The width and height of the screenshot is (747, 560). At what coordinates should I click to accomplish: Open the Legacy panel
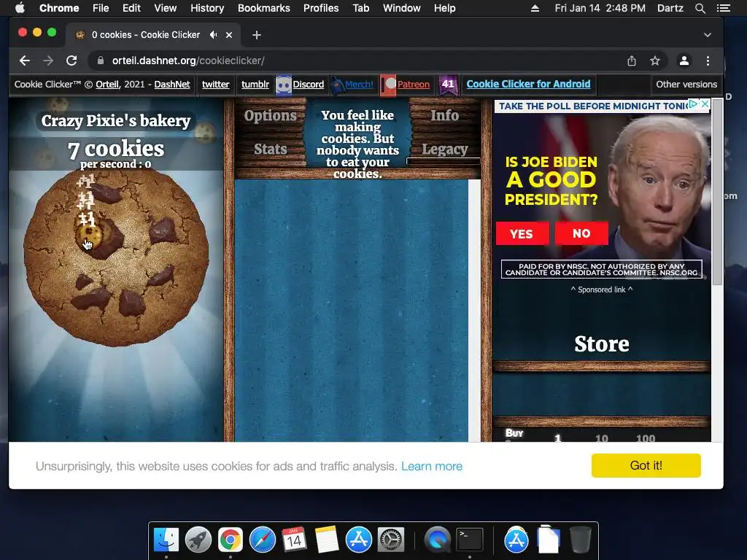(445, 149)
